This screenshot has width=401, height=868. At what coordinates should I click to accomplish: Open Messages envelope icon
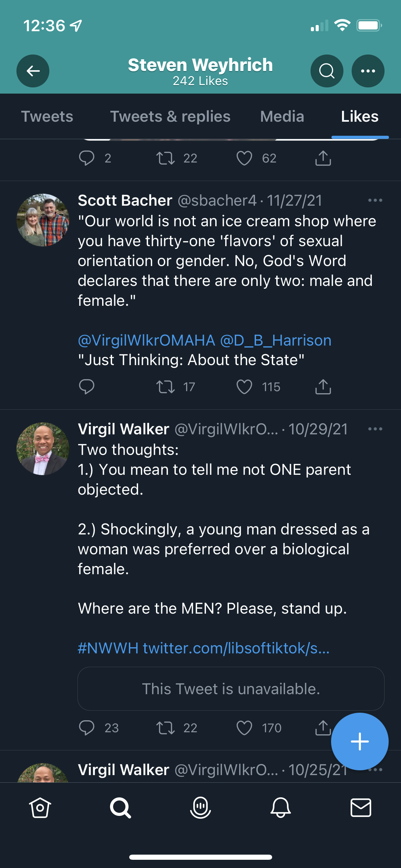pyautogui.click(x=361, y=808)
